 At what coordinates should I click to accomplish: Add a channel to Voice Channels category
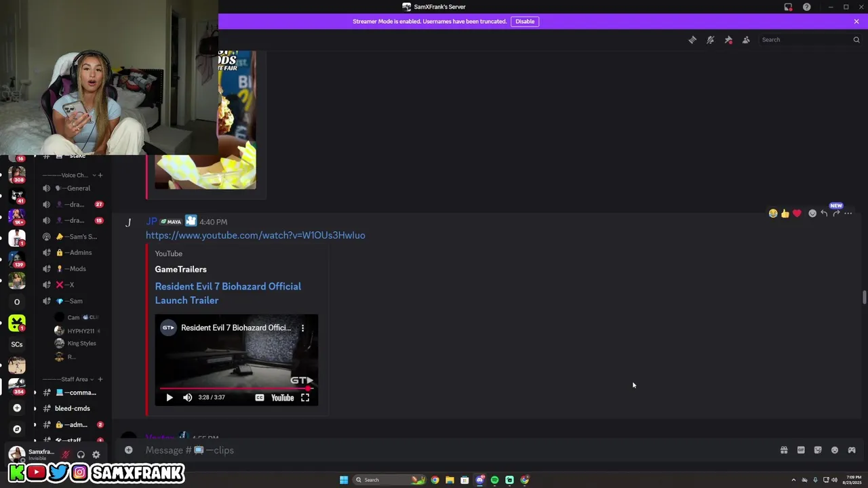100,176
